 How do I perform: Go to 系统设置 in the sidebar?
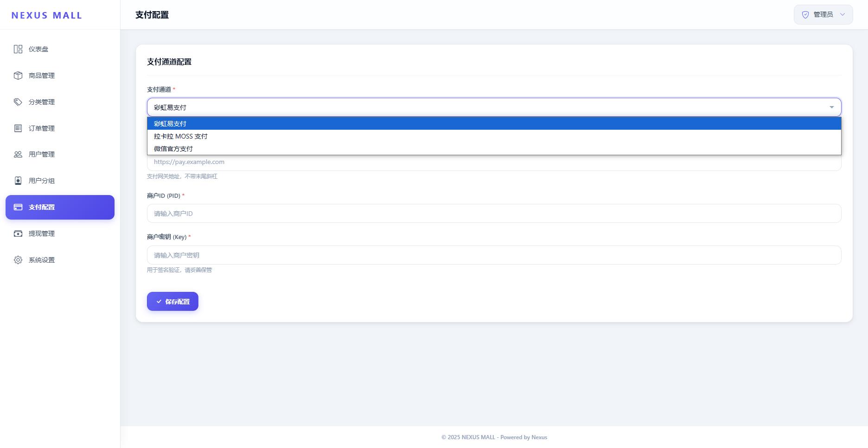tap(42, 260)
